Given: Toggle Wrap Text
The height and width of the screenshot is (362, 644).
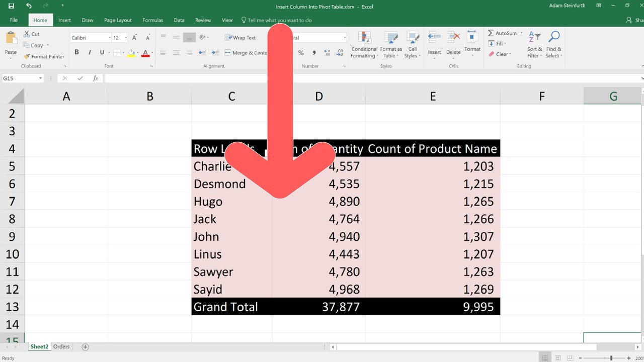Looking at the screenshot, I should tap(240, 38).
